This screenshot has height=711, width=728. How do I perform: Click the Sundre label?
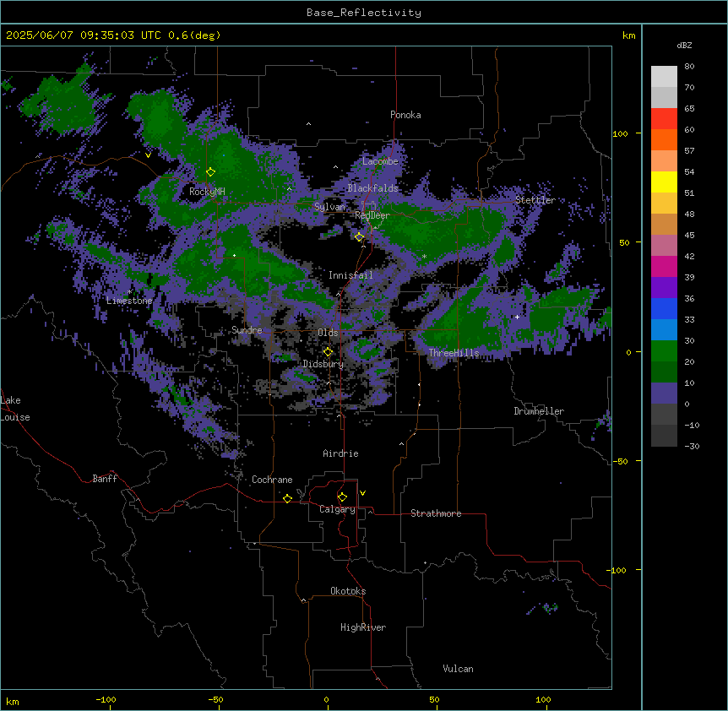tap(247, 330)
